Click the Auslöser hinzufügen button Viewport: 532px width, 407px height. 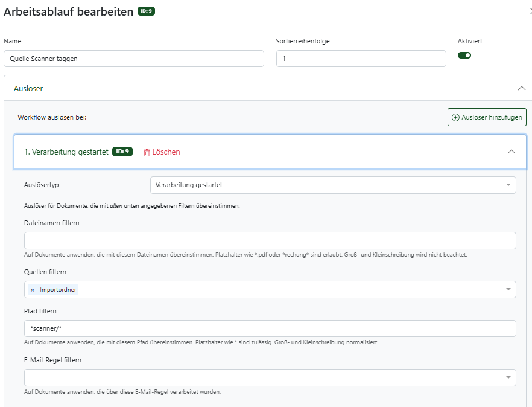487,117
